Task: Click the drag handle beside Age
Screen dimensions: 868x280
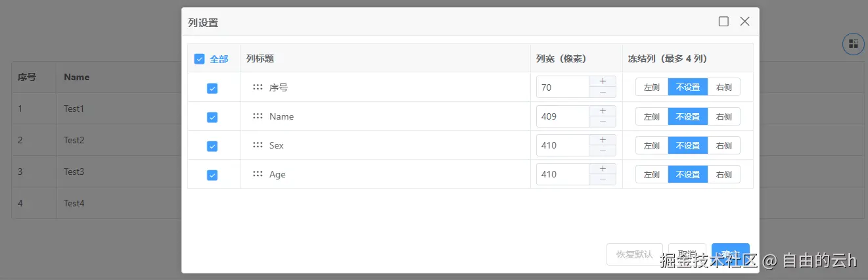Action: 258,174
